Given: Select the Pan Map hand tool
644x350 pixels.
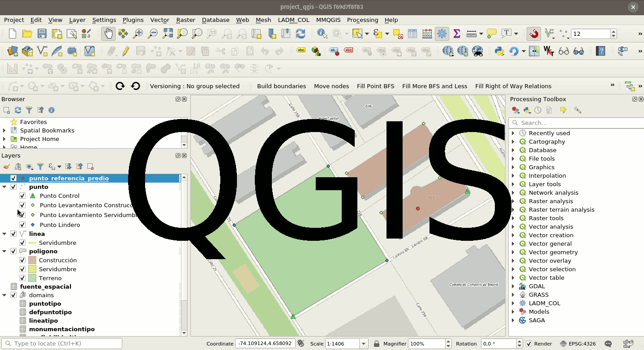Looking at the screenshot, I should tap(108, 34).
